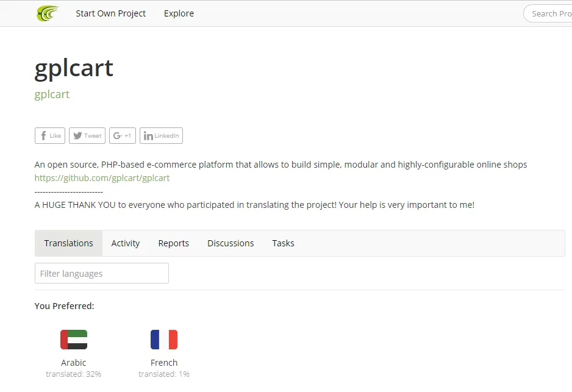Open the github.com/gplcart/gplcart link
This screenshot has width=572, height=392.
[102, 178]
